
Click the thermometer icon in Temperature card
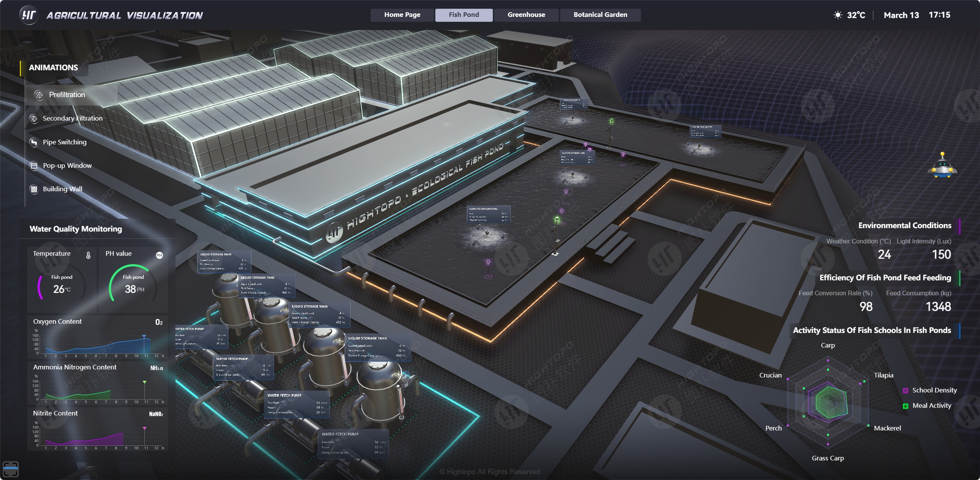point(88,255)
